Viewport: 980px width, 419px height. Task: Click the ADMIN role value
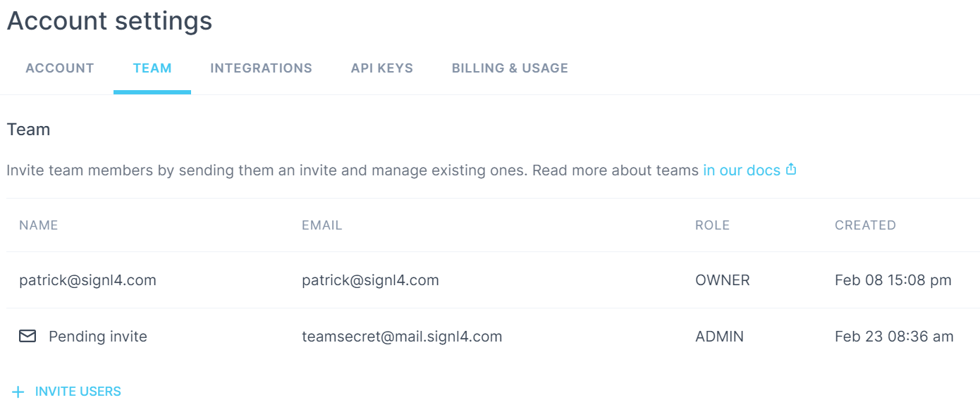[x=719, y=337]
